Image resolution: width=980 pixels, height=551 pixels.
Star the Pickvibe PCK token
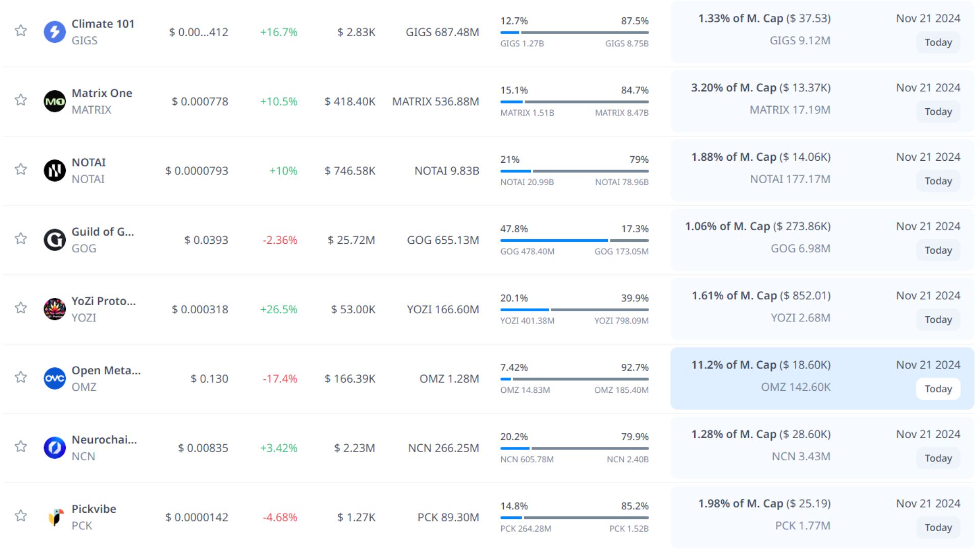point(21,516)
